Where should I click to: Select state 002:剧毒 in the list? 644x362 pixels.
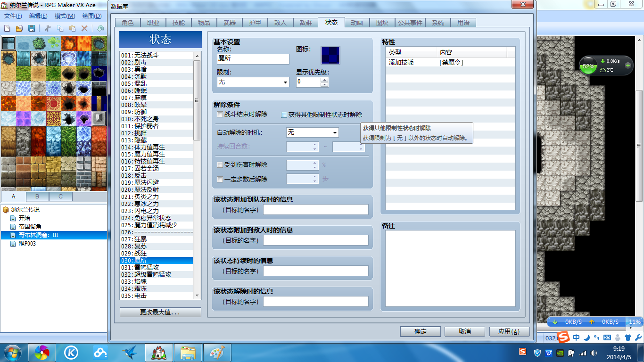point(156,62)
